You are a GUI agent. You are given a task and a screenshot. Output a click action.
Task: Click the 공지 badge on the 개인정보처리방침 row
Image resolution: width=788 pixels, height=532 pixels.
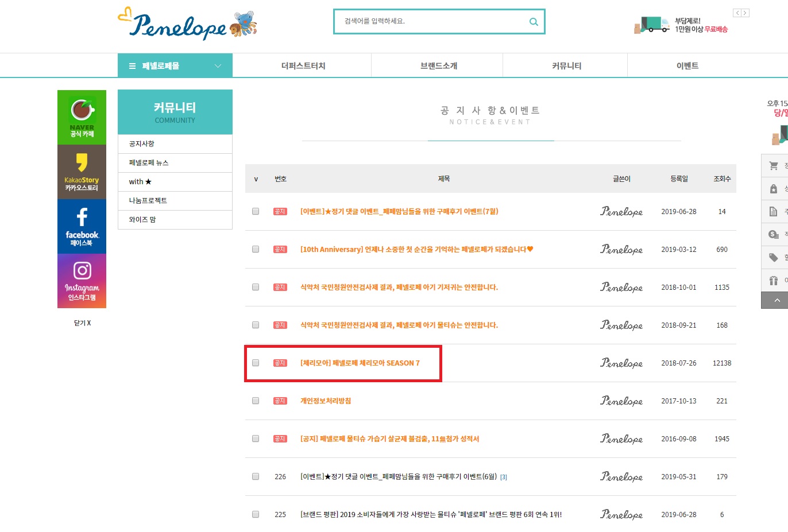280,401
